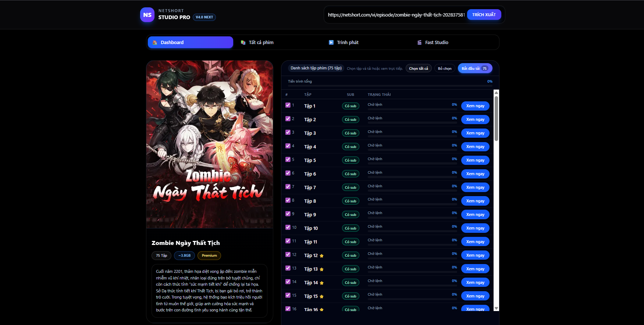This screenshot has width=644, height=325.
Task: Click the 75 Tập badge
Action: (161, 256)
